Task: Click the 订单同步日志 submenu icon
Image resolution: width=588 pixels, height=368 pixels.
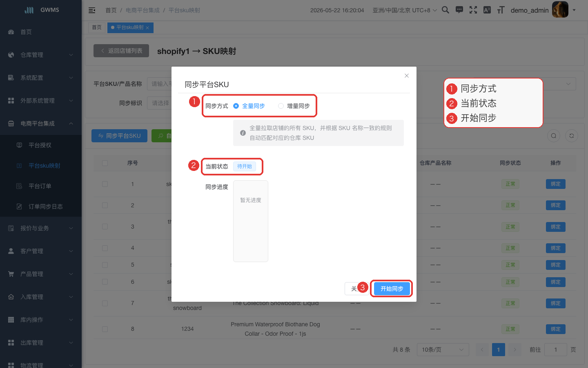Action: pyautogui.click(x=19, y=206)
